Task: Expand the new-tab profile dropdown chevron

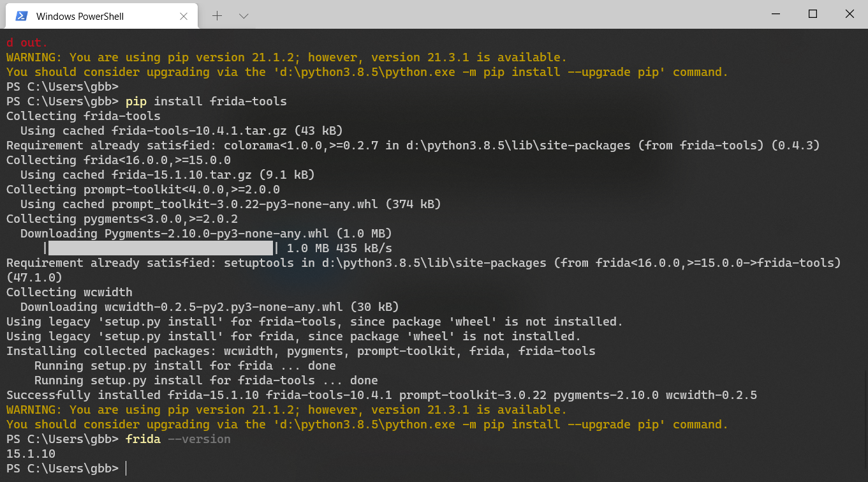Action: pyautogui.click(x=243, y=15)
